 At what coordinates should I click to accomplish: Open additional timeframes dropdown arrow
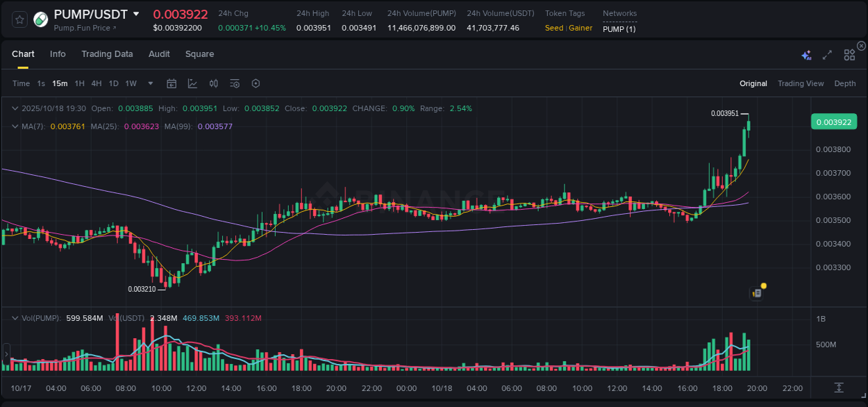pyautogui.click(x=149, y=83)
